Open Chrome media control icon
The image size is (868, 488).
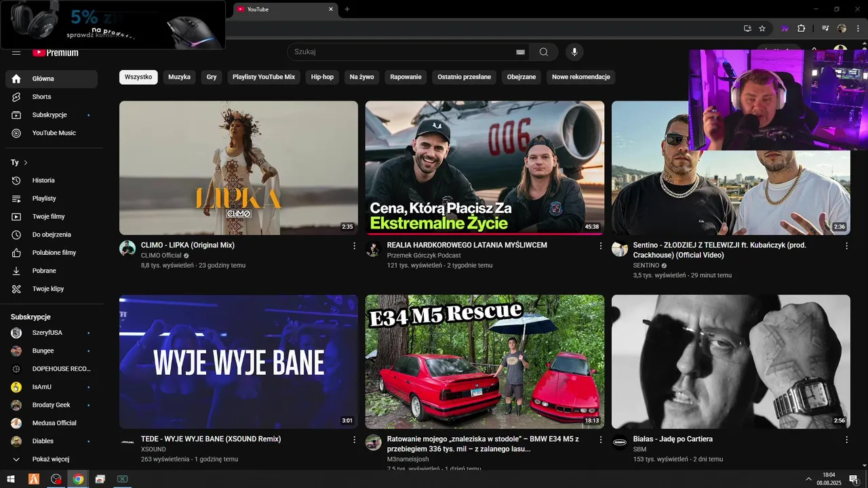pyautogui.click(x=825, y=28)
